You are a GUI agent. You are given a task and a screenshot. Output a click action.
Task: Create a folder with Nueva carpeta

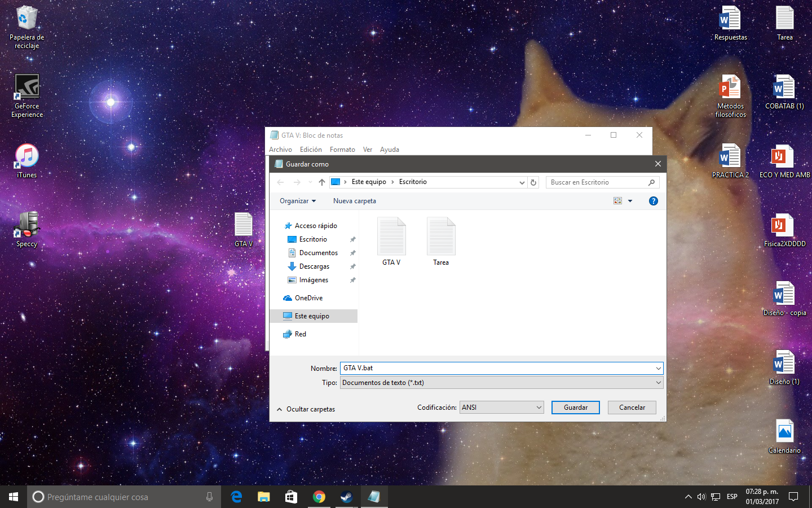point(355,201)
